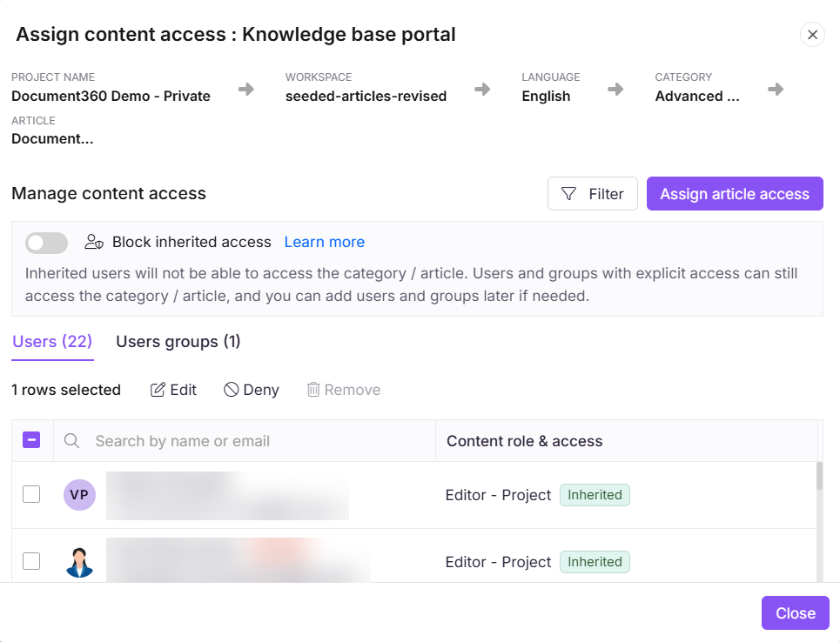Click the woman avatar in second row

(79, 562)
